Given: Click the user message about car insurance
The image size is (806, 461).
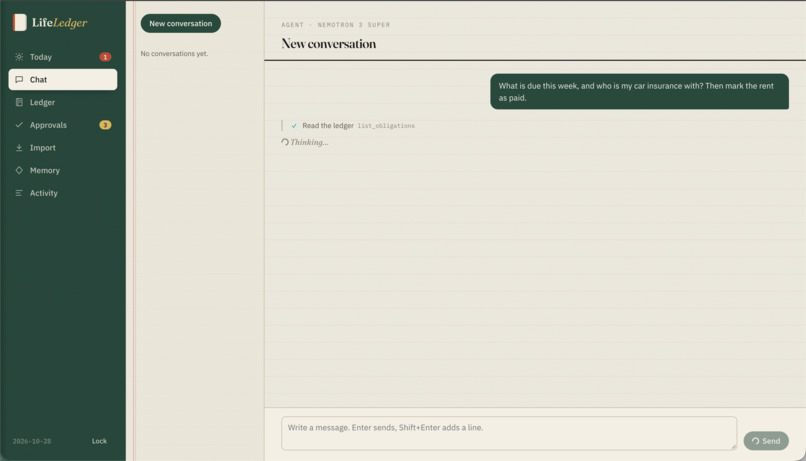Looking at the screenshot, I should 639,91.
